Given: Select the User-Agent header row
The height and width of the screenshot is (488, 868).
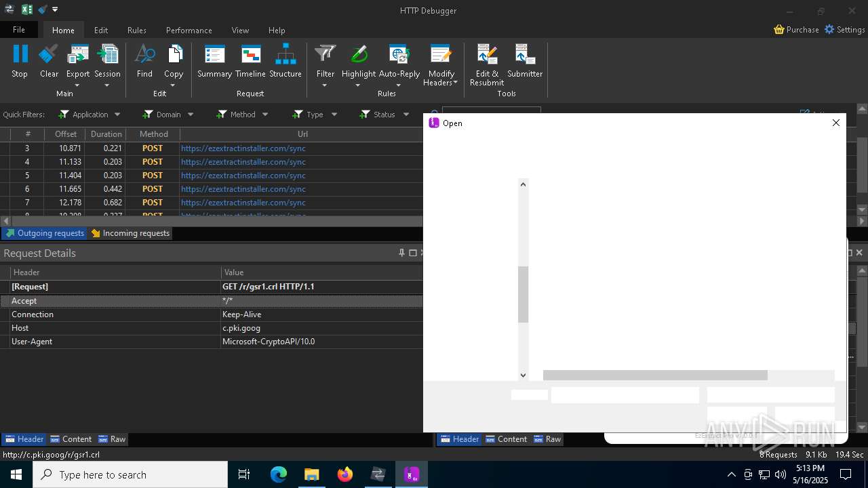Looking at the screenshot, I should pos(211,342).
